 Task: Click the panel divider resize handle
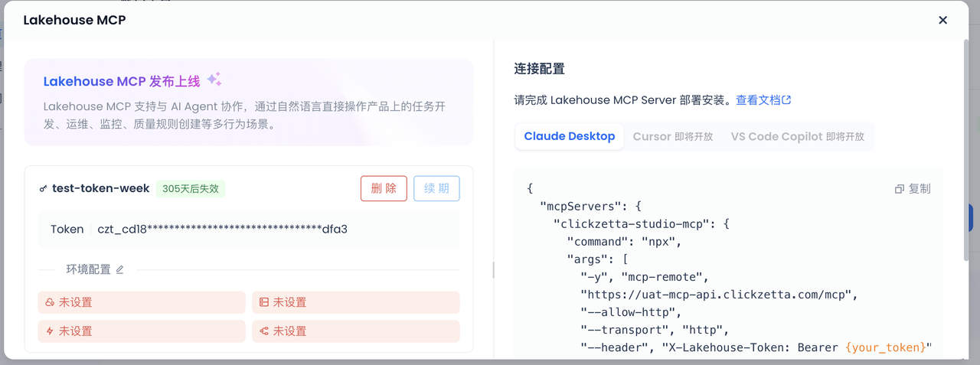coord(494,269)
